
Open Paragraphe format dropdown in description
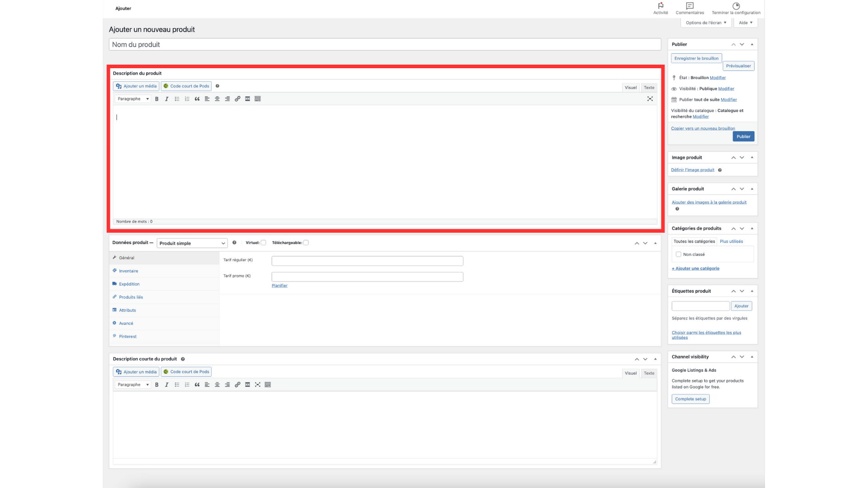tap(133, 99)
